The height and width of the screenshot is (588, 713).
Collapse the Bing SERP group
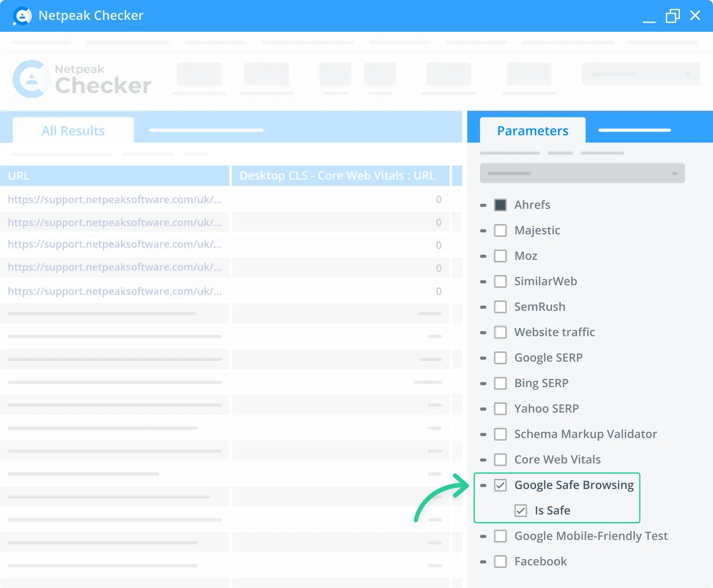coord(483,383)
